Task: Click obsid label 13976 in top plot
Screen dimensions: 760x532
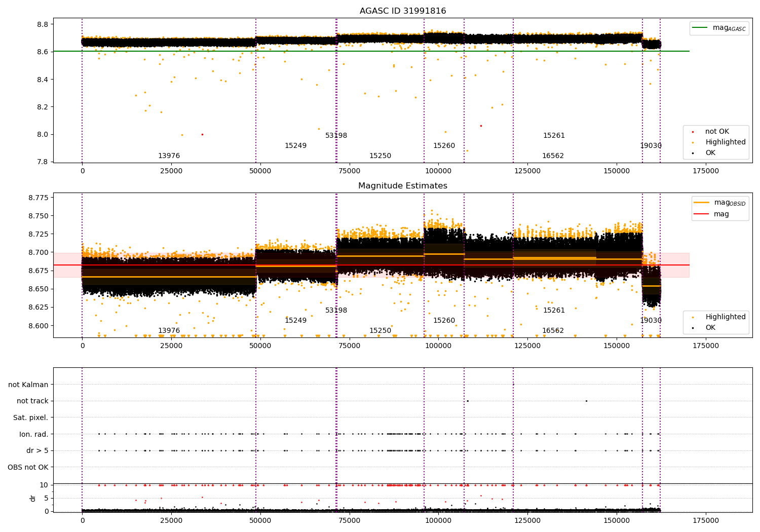Action: [x=169, y=156]
